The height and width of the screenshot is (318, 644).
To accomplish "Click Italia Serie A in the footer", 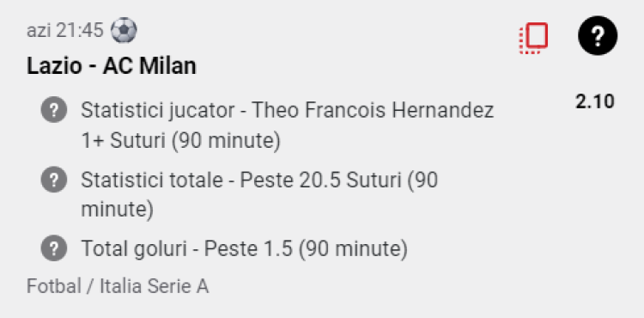I will coord(154,286).
